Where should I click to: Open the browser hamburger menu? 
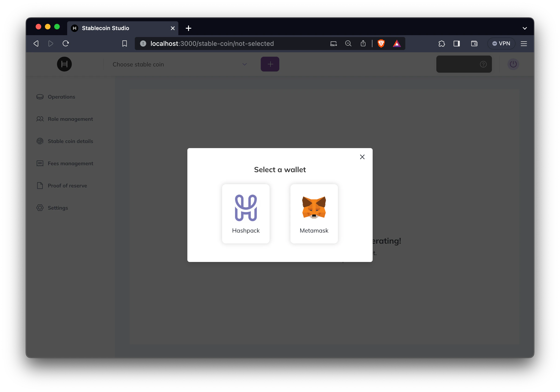pyautogui.click(x=524, y=44)
